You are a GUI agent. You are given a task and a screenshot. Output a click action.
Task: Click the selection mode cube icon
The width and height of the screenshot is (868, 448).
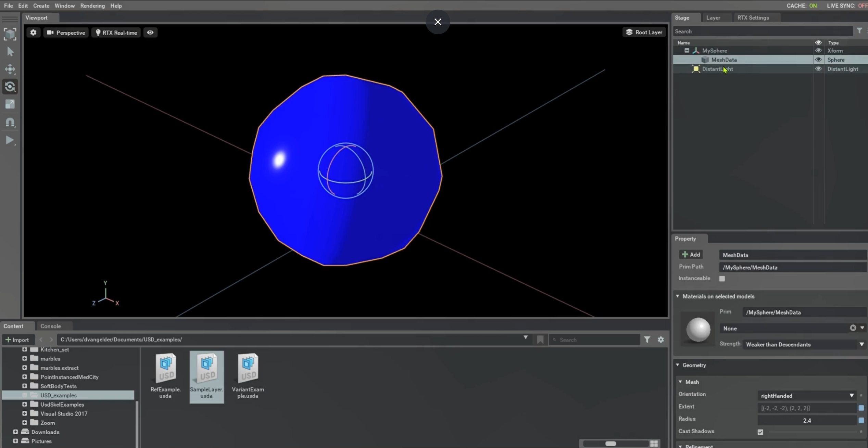pyautogui.click(x=10, y=34)
